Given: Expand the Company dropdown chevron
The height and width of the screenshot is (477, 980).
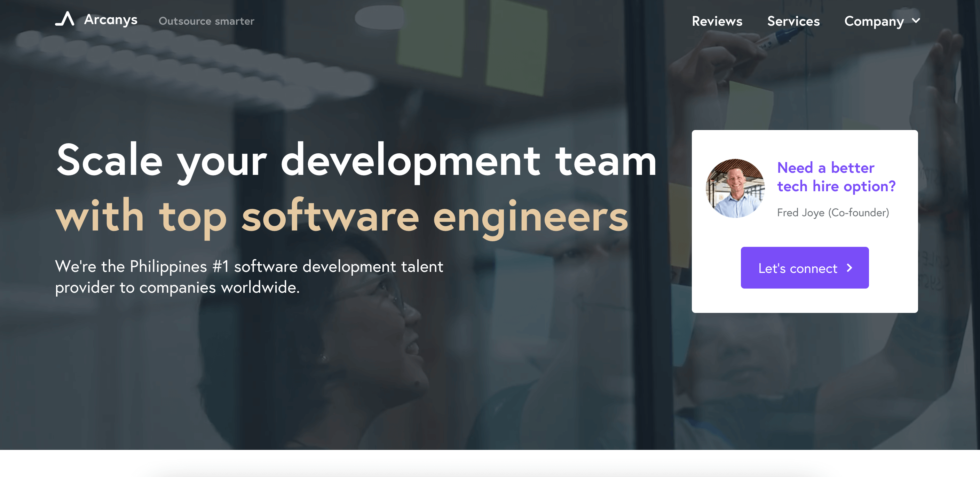Looking at the screenshot, I should [x=916, y=20].
